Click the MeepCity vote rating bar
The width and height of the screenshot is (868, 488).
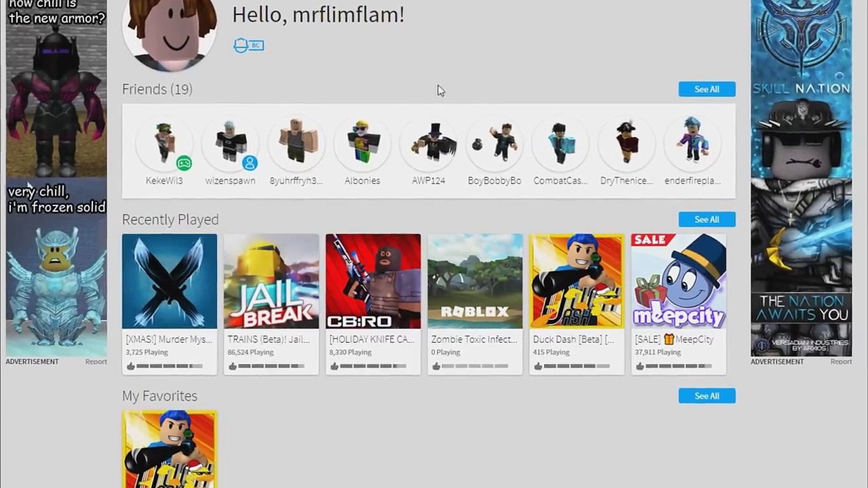point(679,366)
